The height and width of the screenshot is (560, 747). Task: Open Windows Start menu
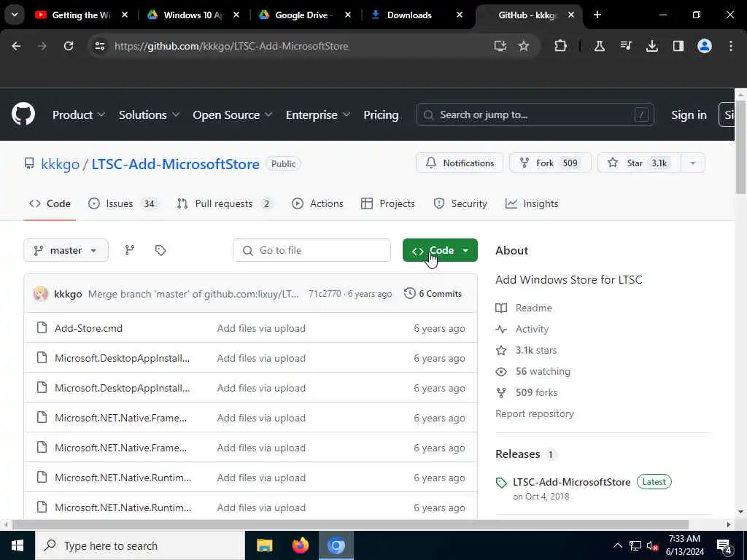click(18, 545)
